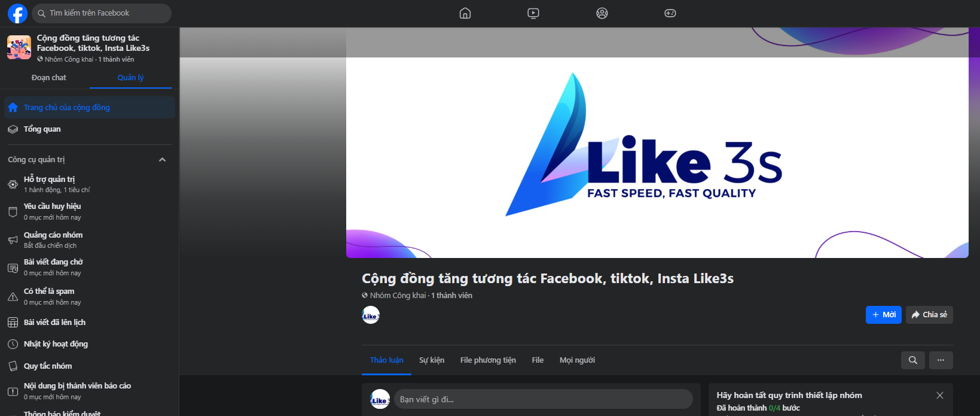The width and height of the screenshot is (980, 416).
Task: Click the Hỗ trợ quản trị icon
Action: [x=13, y=184]
